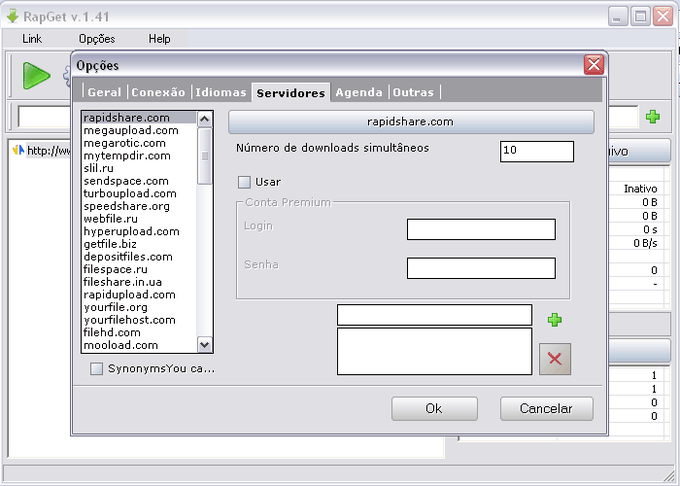680x486 pixels.
Task: Delete synonym with the red X button
Action: tap(555, 359)
